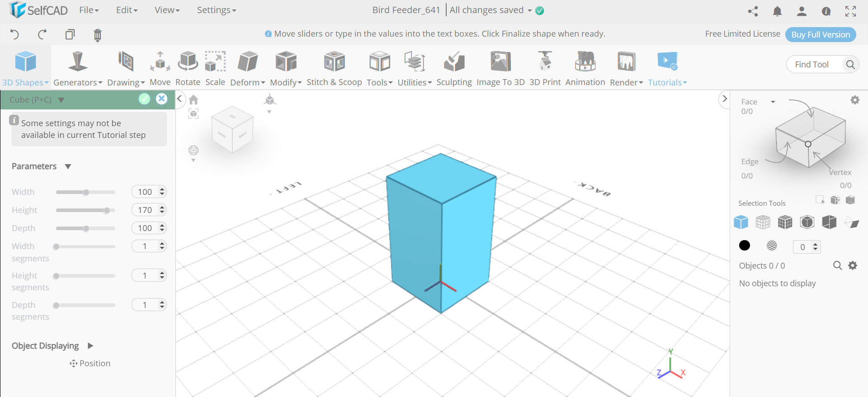Click the home view icon in viewport
Screen dimensions: 868x397
[x=193, y=99]
